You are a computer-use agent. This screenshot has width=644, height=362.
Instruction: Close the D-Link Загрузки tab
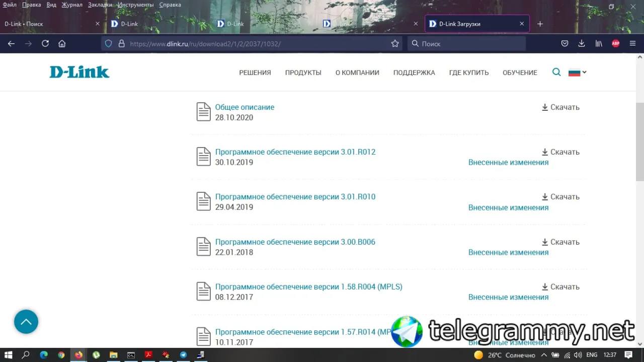[522, 24]
